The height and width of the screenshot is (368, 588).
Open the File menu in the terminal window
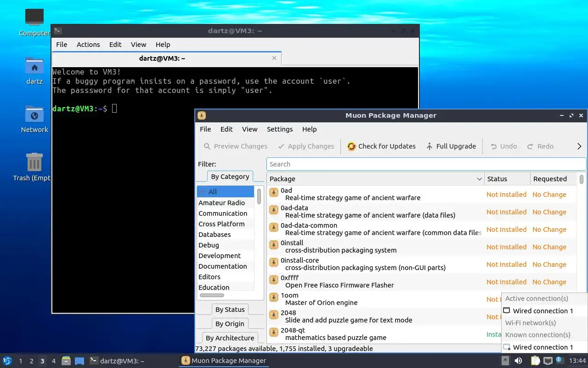coord(62,45)
